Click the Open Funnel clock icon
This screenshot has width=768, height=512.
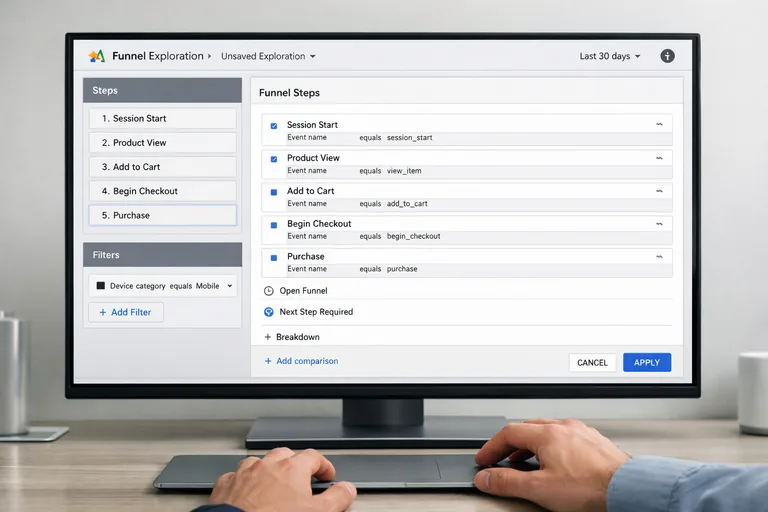(x=268, y=291)
